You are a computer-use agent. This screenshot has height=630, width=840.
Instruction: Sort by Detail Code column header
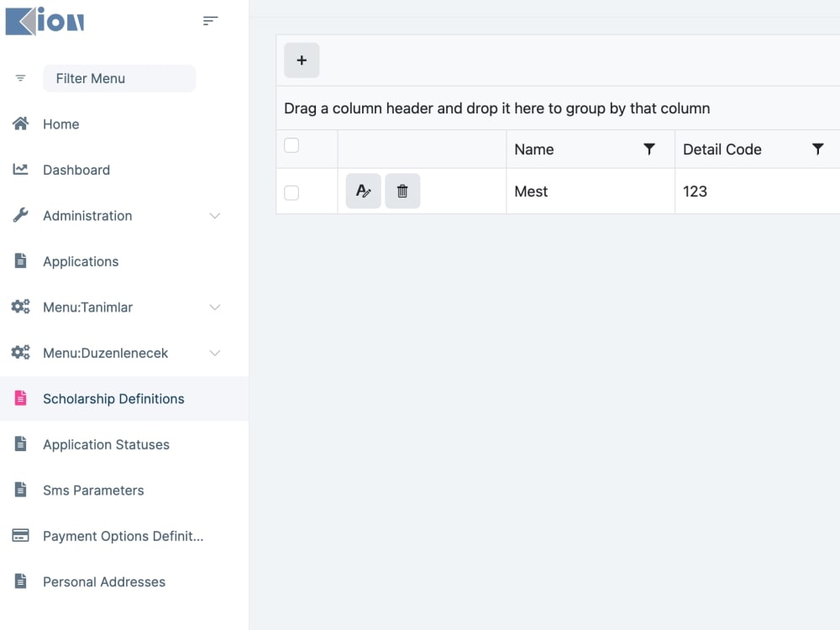point(722,150)
